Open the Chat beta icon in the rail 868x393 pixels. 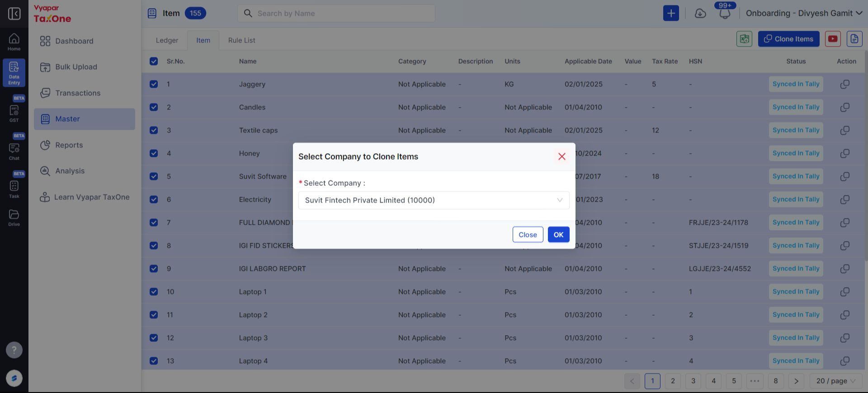click(14, 152)
